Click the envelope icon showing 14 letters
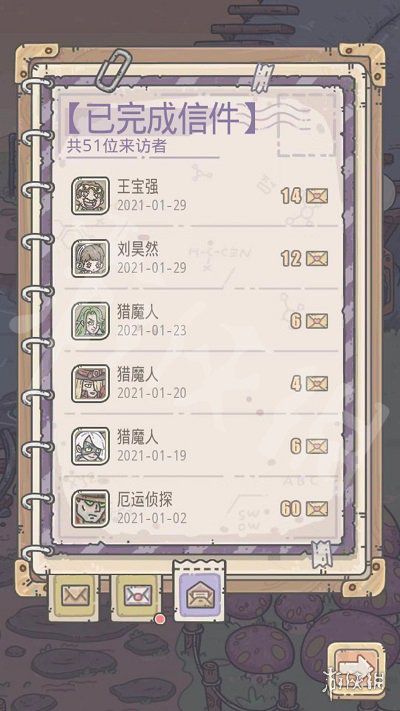The height and width of the screenshot is (711, 400). click(x=317, y=196)
